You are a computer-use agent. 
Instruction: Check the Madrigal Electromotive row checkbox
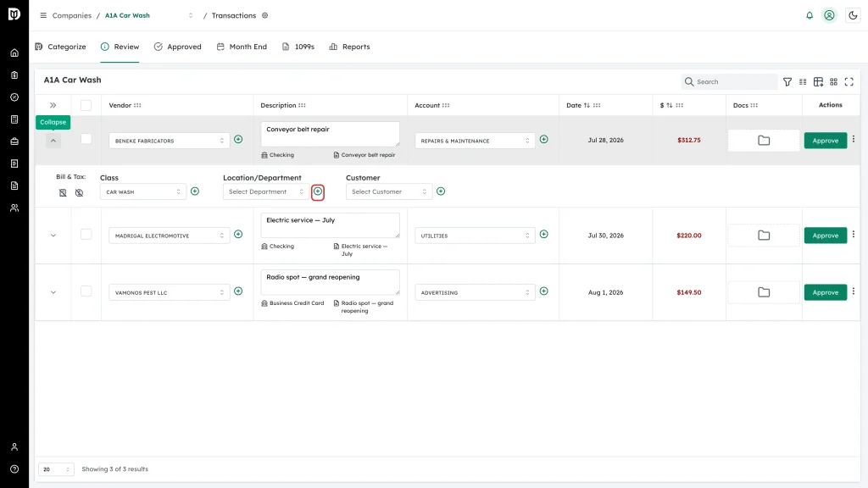(86, 235)
